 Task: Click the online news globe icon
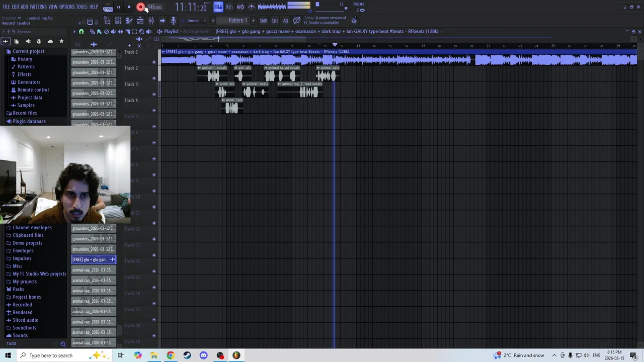[x=354, y=20]
